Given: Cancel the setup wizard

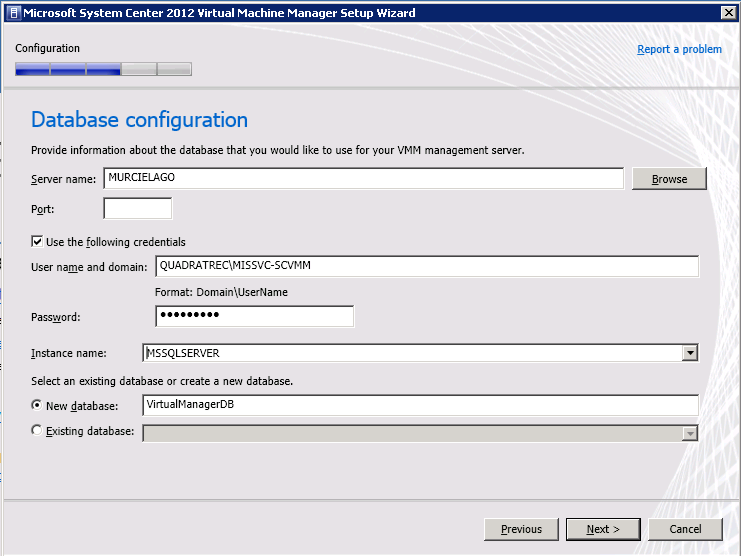Looking at the screenshot, I should (x=685, y=529).
